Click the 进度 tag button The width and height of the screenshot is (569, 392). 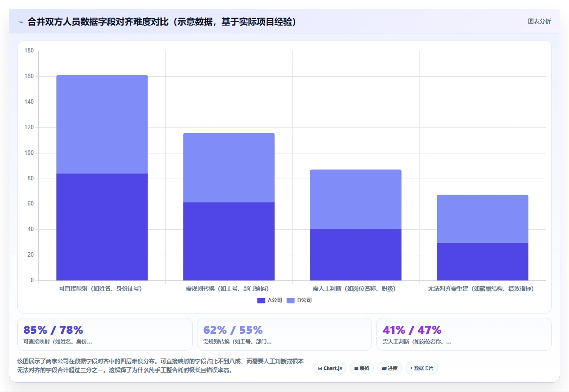coord(390,368)
